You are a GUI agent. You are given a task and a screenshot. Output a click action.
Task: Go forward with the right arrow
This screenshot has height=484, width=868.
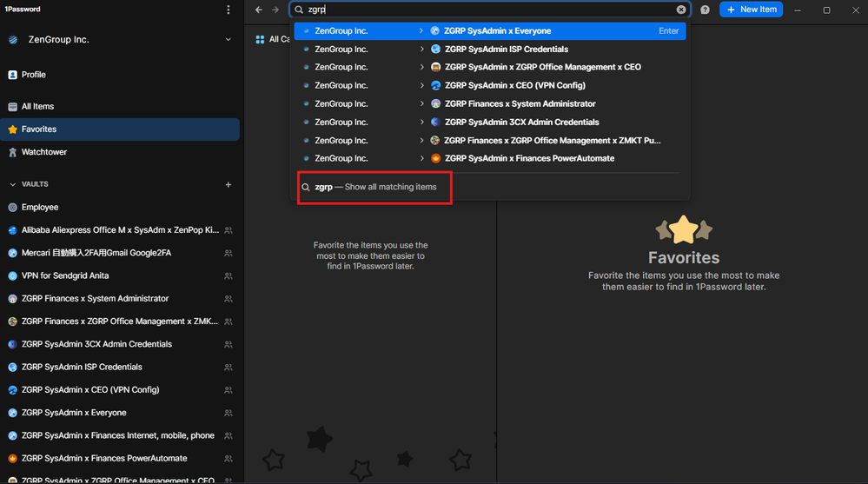pos(275,10)
